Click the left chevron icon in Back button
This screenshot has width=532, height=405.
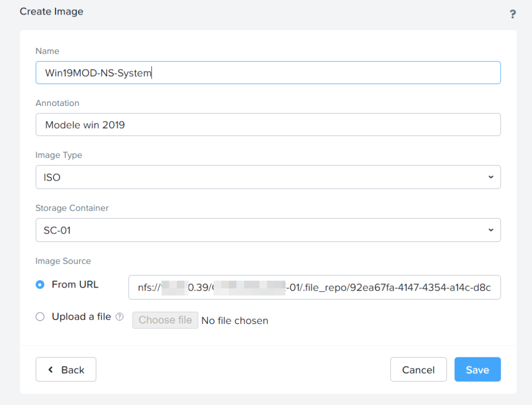pyautogui.click(x=50, y=370)
